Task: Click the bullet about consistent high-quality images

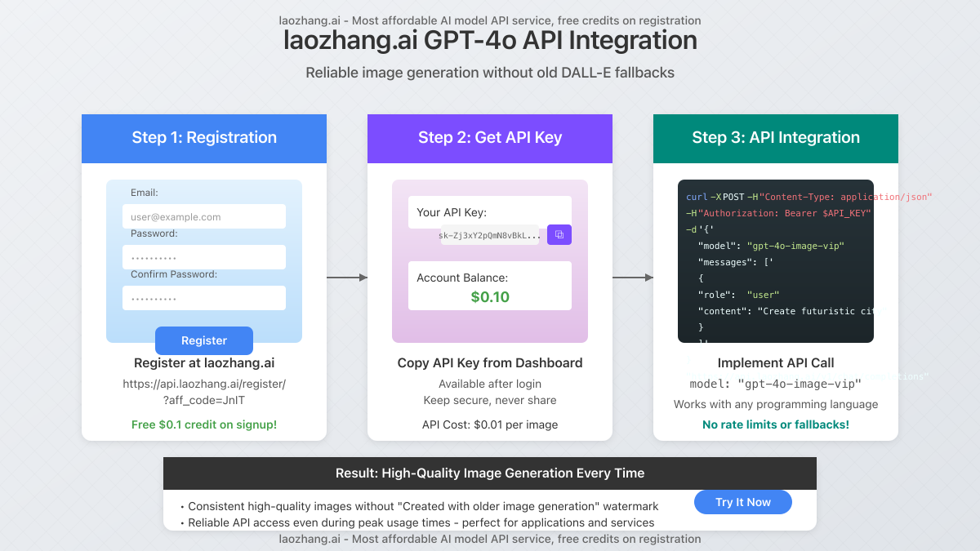Action: (419, 507)
